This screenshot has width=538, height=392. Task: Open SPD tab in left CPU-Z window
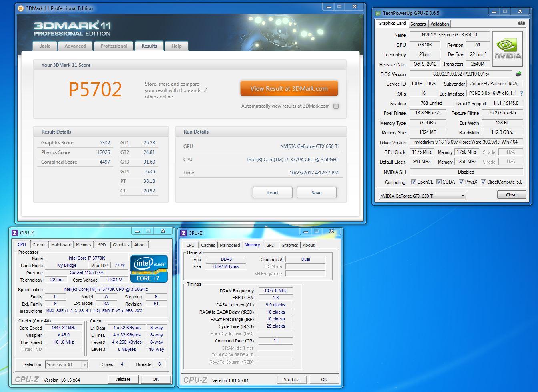(x=102, y=245)
